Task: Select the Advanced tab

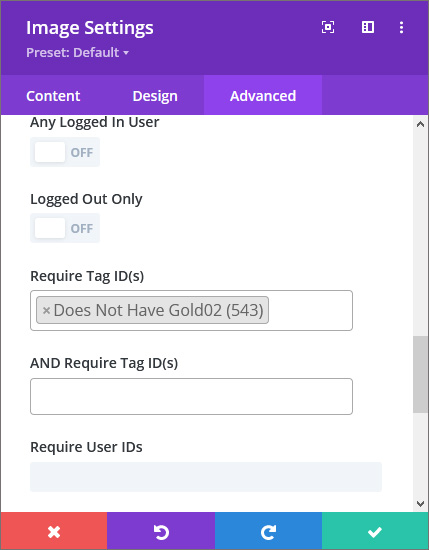Action: (x=263, y=96)
